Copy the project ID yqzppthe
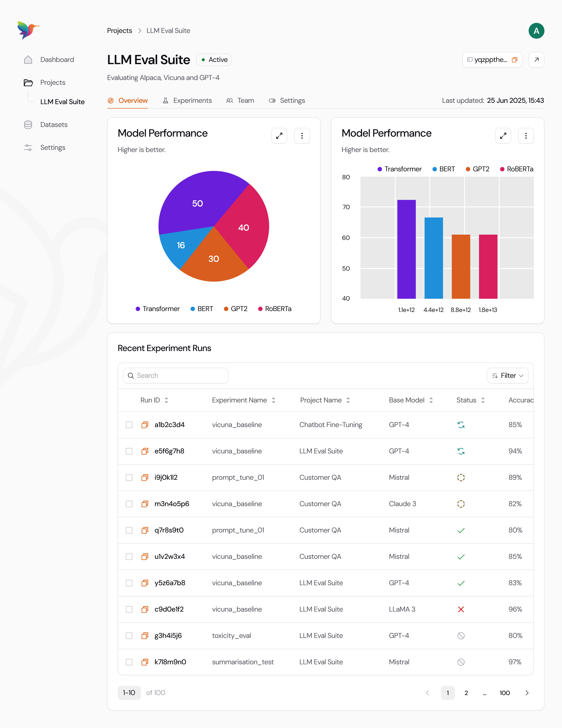The width and height of the screenshot is (562, 728). click(x=514, y=60)
